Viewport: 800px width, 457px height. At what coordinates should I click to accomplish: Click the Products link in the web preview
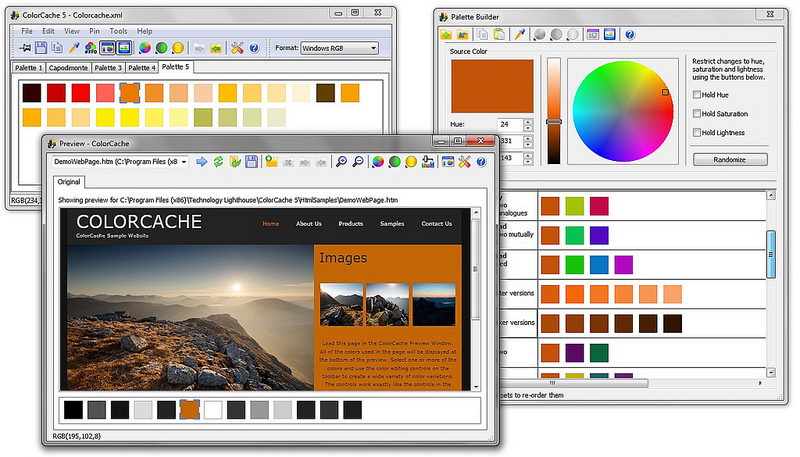[x=351, y=224]
